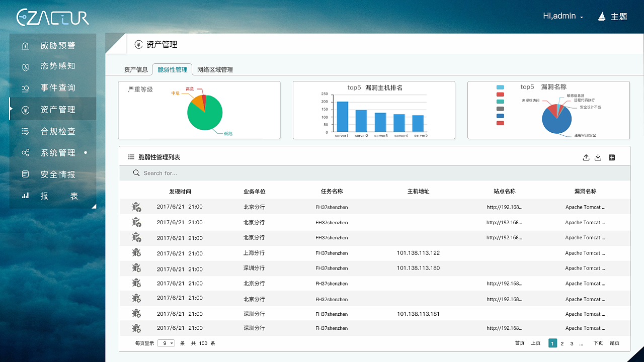Go to page 3 of the list

[571, 343]
